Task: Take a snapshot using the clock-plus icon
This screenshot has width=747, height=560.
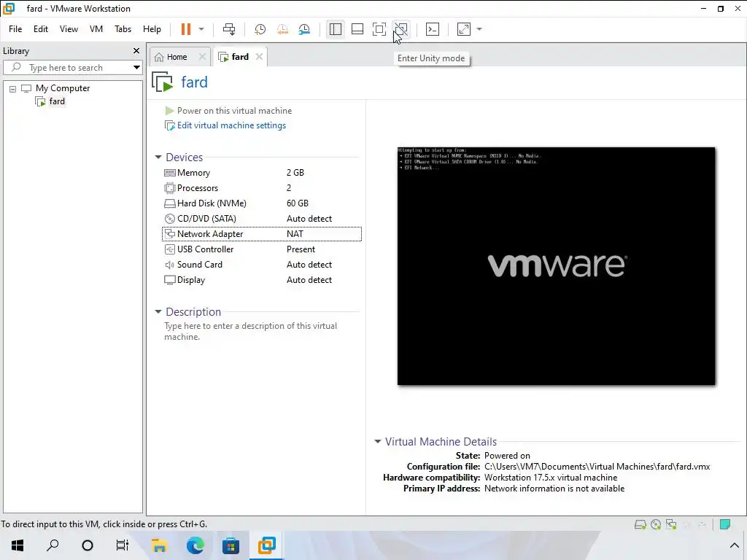Action: (x=260, y=29)
